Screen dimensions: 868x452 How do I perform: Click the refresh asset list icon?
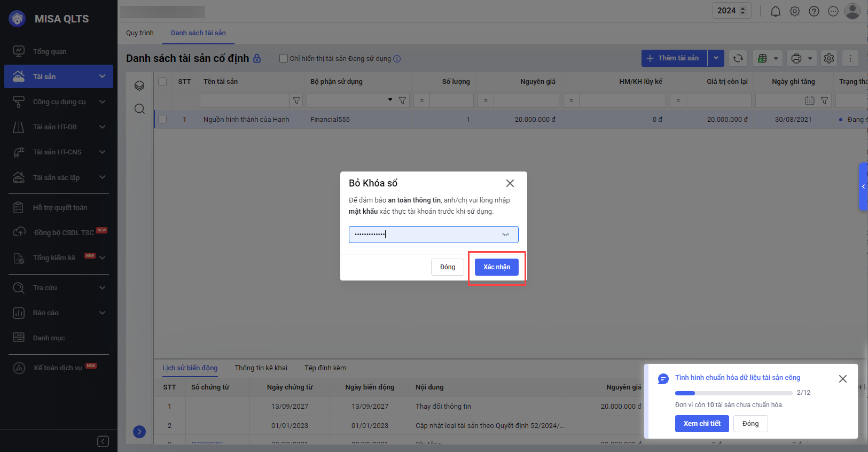click(x=738, y=58)
